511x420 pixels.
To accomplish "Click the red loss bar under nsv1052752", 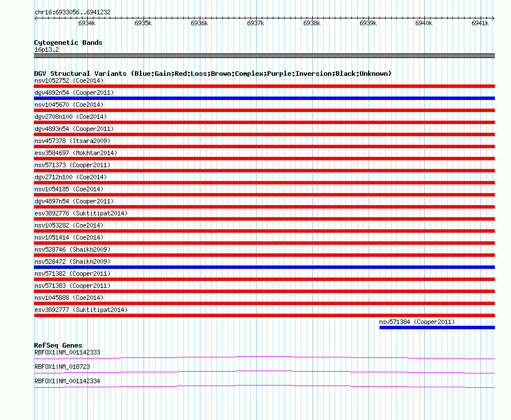I will coord(264,86).
